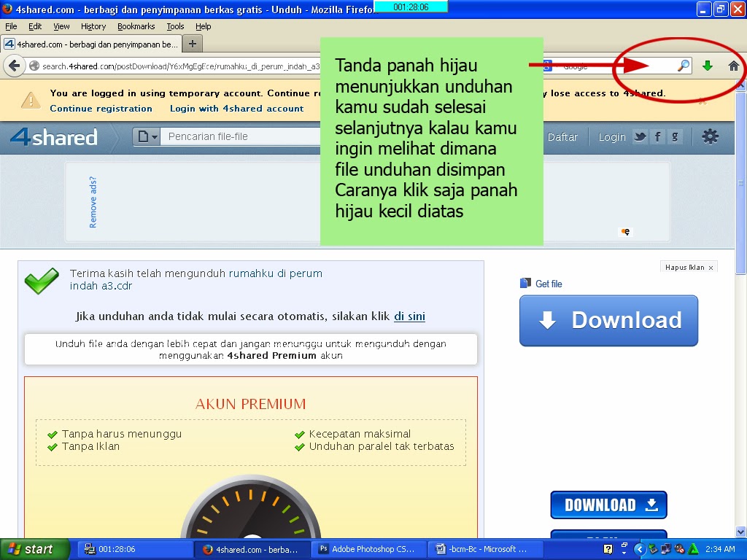Screen dimensions: 747x560
Task: Click the di sini download link
Action: [x=410, y=316]
